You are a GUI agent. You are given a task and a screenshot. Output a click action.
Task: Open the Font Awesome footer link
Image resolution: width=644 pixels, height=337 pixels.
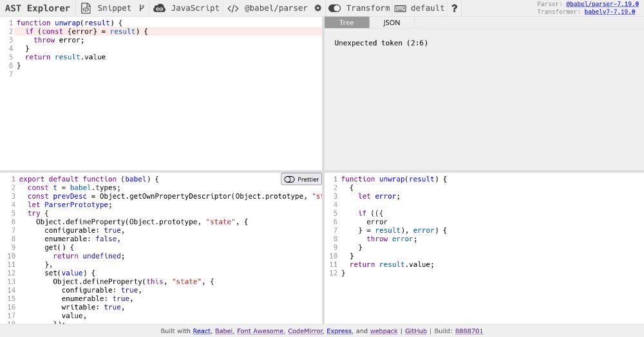pos(260,331)
